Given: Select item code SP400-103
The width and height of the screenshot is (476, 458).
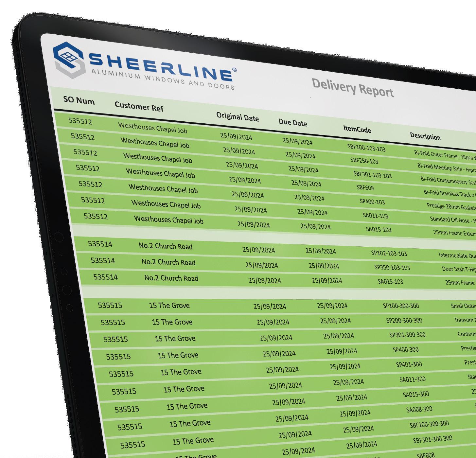Looking at the screenshot, I should (372, 202).
